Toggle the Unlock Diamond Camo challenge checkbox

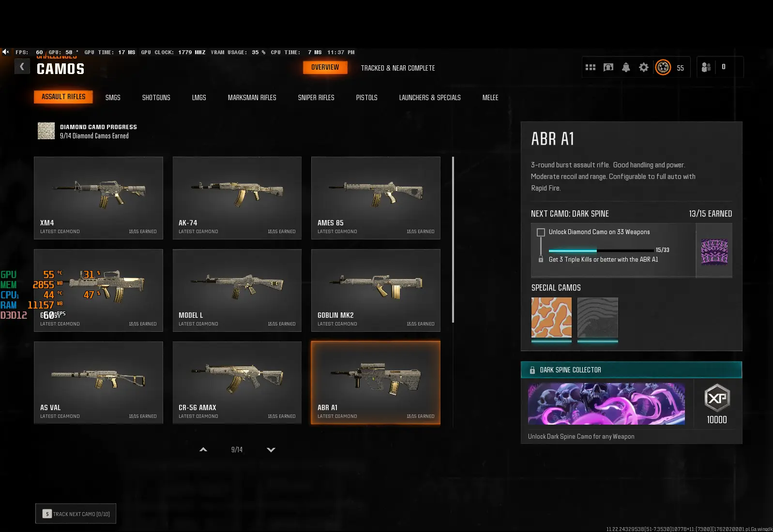tap(541, 232)
